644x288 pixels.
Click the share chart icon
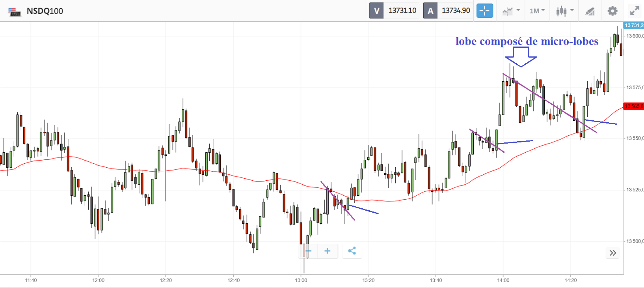[x=352, y=251]
